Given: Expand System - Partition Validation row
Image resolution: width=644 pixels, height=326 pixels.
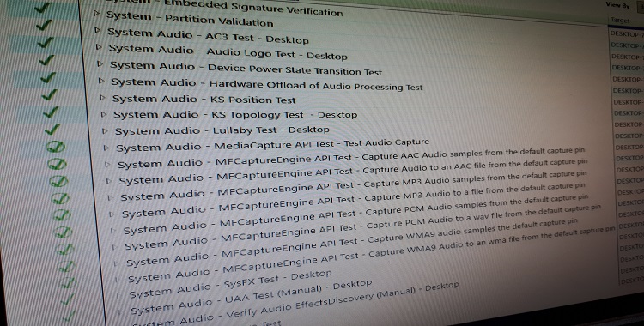Looking at the screenshot, I should click(x=96, y=13).
